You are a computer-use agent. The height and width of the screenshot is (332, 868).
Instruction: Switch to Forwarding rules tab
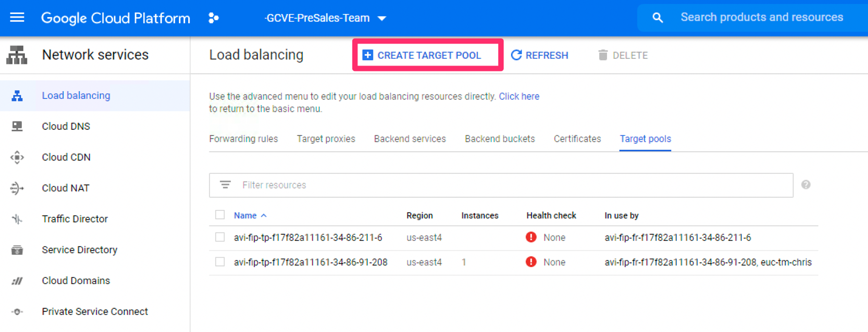[x=243, y=139]
